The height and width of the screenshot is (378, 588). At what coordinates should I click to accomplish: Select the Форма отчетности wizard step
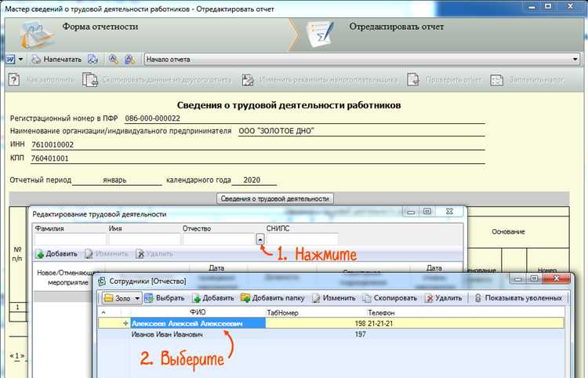coord(100,27)
